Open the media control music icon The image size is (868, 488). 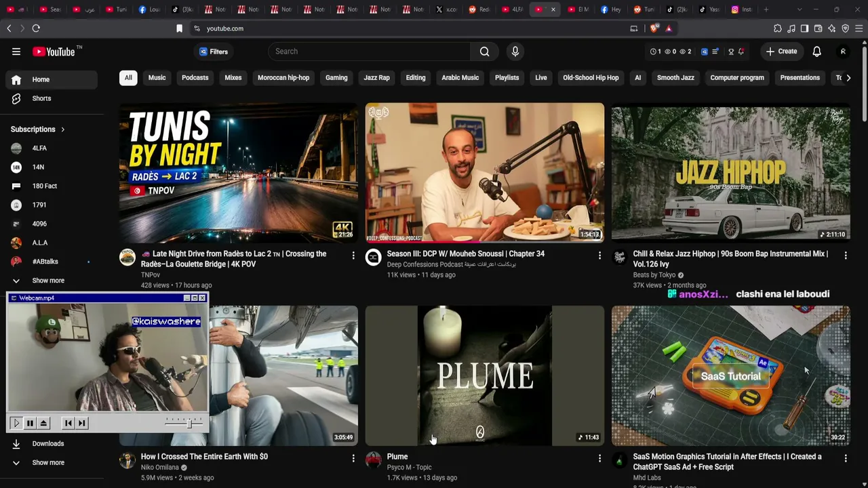coord(791,28)
